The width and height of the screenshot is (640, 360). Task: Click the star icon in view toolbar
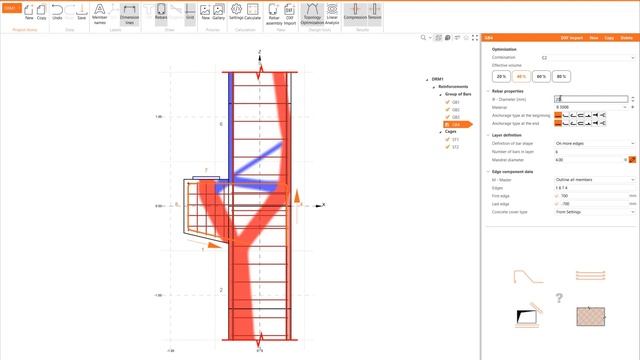[x=466, y=38]
